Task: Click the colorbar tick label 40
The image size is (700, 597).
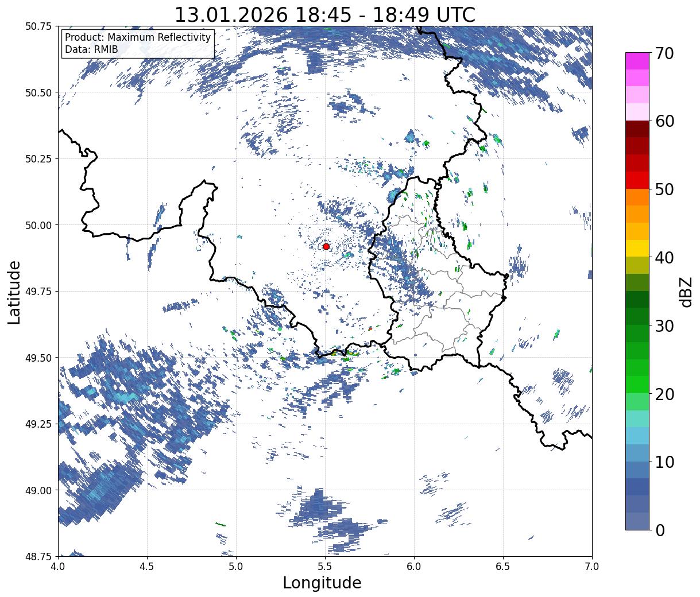Action: click(664, 257)
